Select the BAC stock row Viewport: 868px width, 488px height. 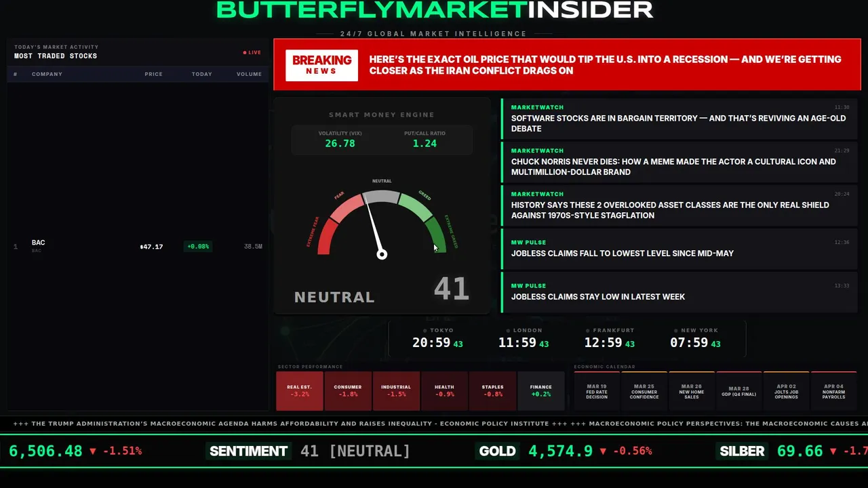[x=138, y=246]
